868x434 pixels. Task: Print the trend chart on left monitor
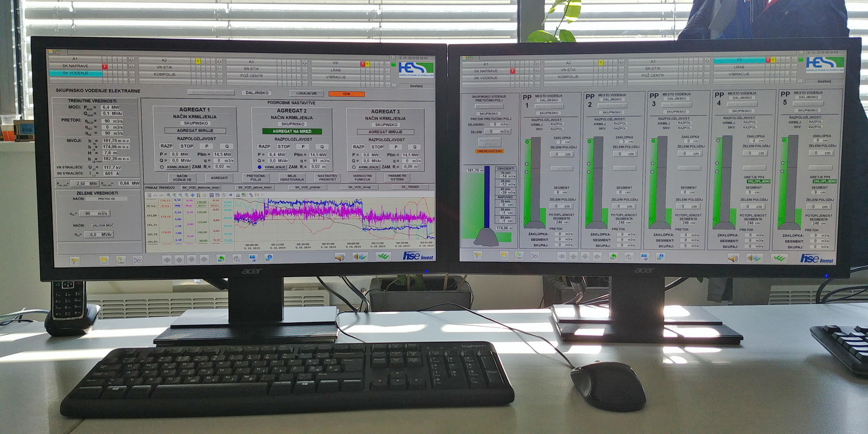238,195
